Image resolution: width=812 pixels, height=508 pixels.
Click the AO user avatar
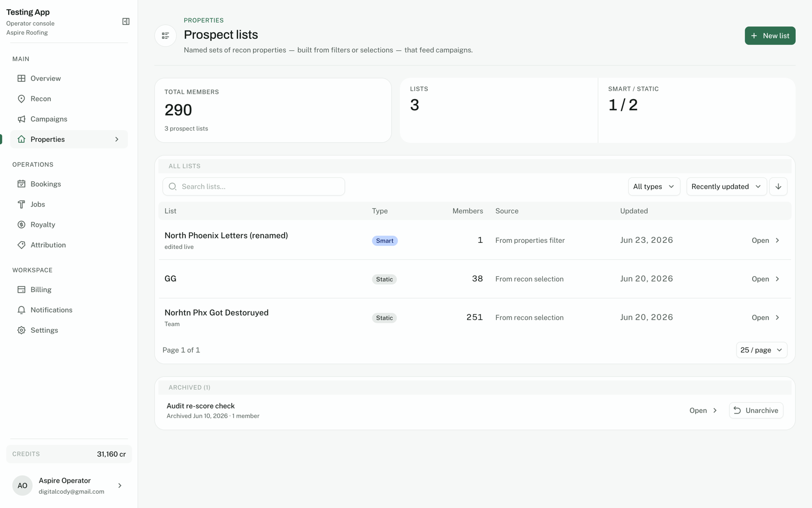click(22, 486)
